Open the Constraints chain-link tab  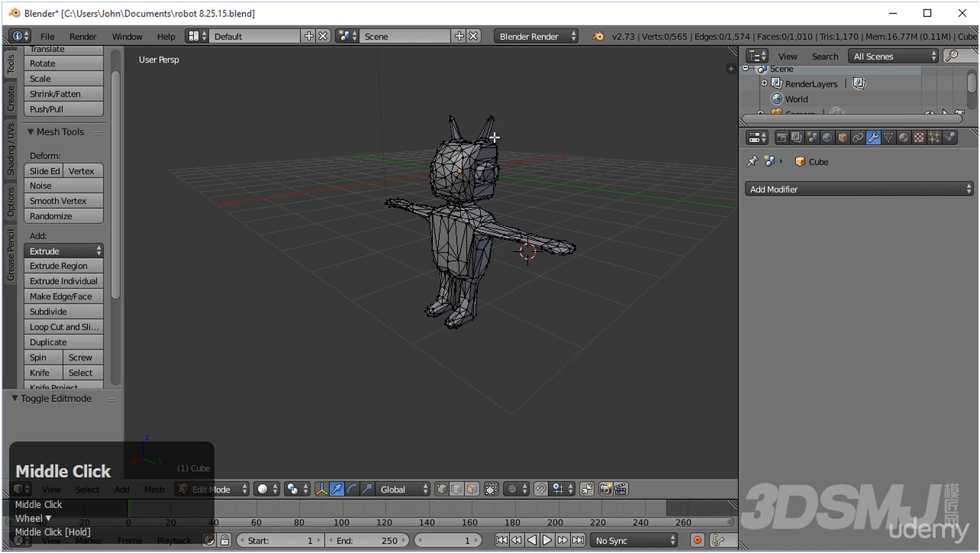[x=858, y=137]
